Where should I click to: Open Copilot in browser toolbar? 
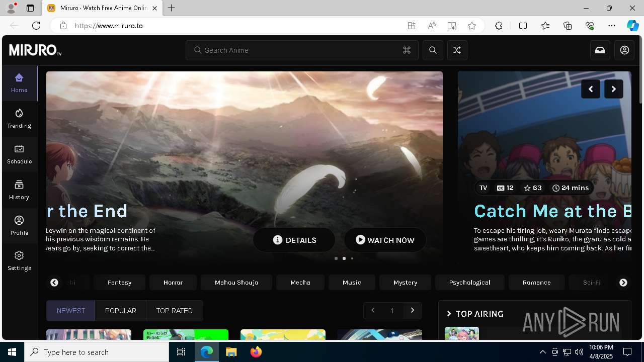click(x=632, y=26)
